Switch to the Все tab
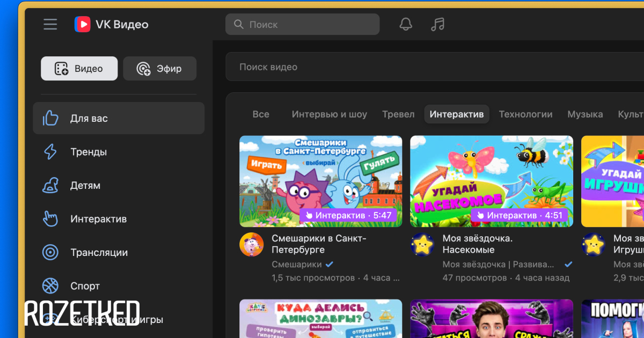The height and width of the screenshot is (338, 644). (x=261, y=114)
